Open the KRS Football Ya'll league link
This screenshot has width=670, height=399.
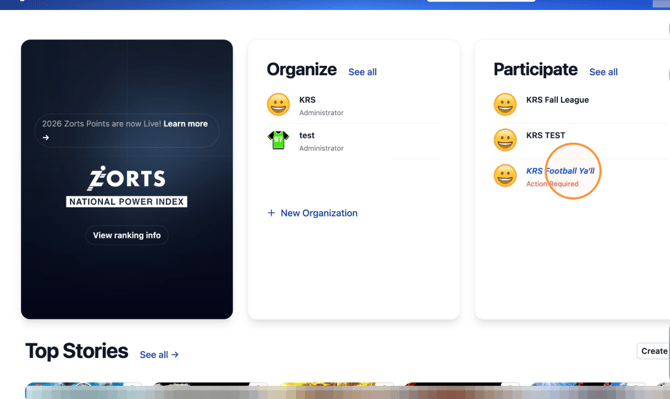[560, 171]
